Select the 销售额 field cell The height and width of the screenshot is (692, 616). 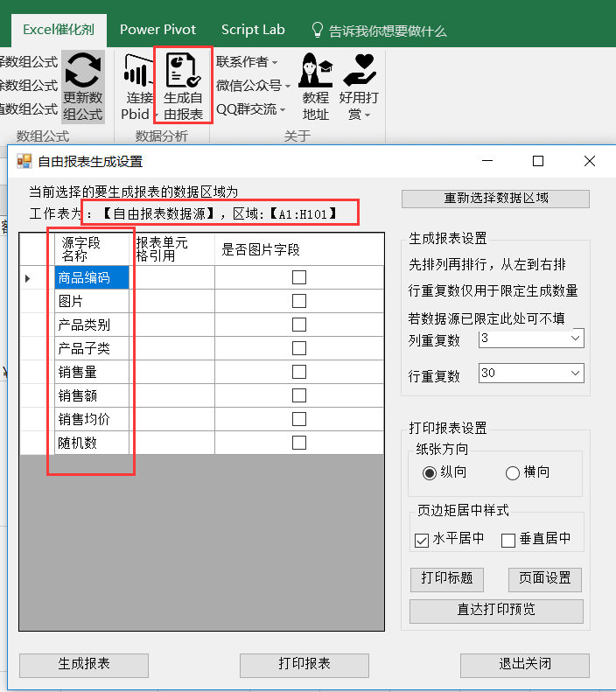coord(92,395)
